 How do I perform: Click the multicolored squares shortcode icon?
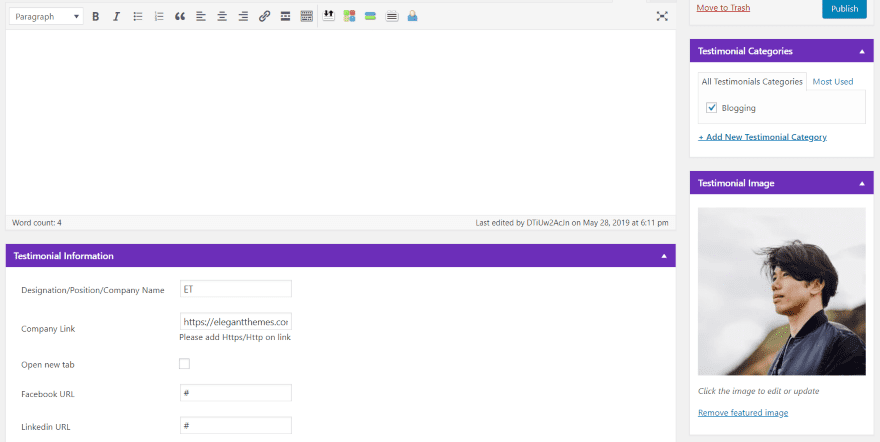[350, 16]
